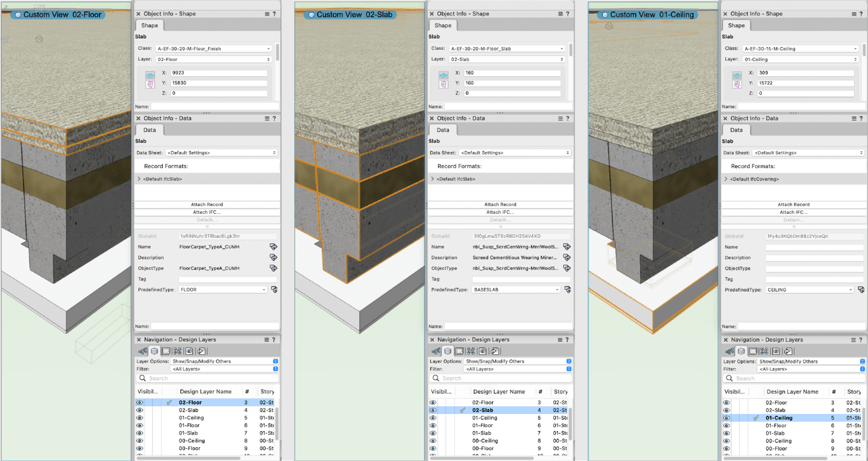Screen dimensions: 868x461
Task: Open palette menu icon of left Object Info - Data
Action: coord(267,119)
